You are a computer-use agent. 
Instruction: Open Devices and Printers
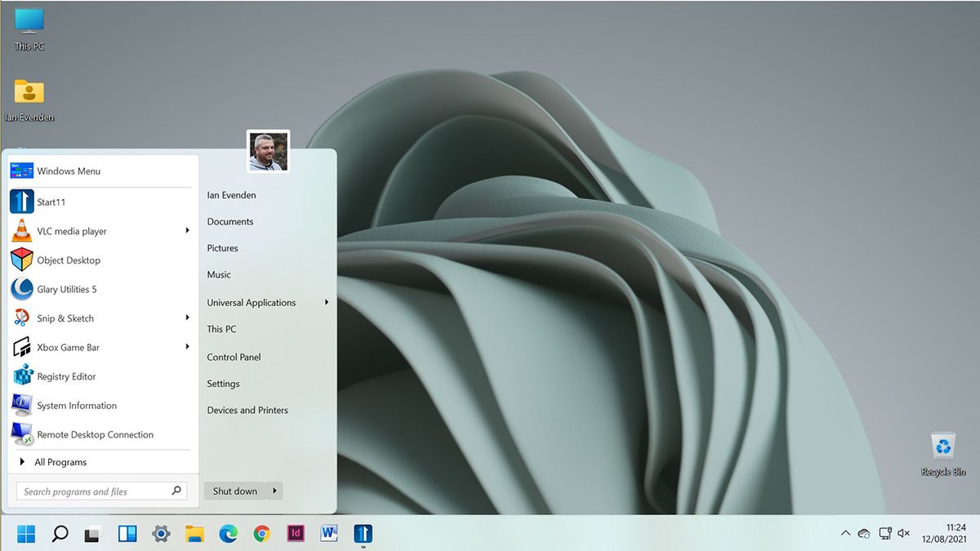247,410
